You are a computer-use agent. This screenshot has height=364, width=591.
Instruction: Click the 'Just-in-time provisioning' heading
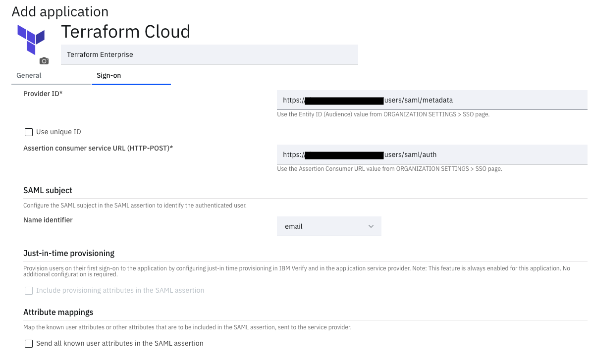tap(69, 253)
